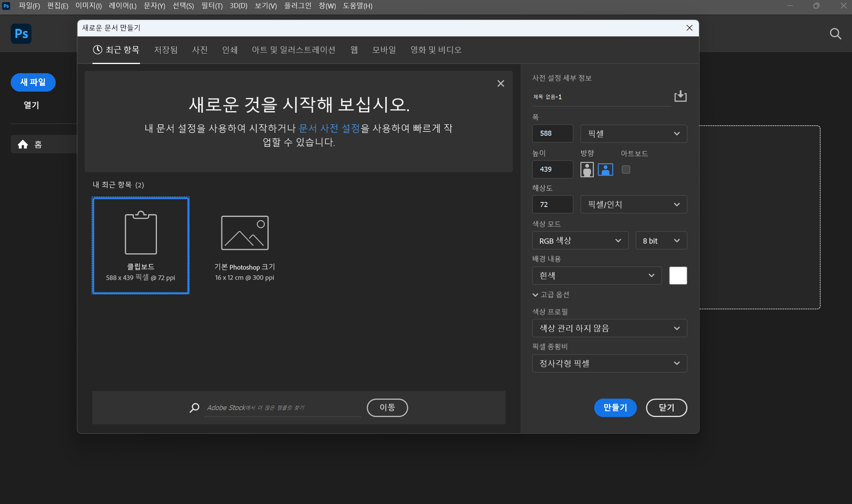The image size is (852, 504).
Task: Open the 선택(S) menu
Action: coord(183,6)
